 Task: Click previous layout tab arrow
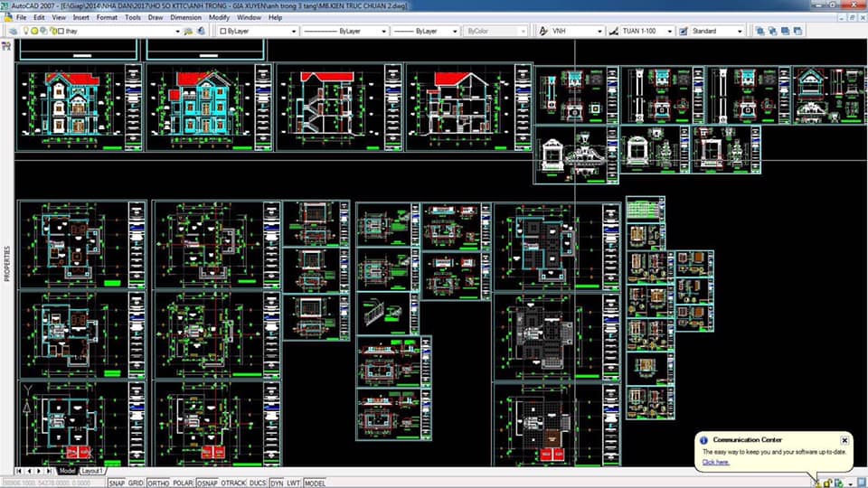pyautogui.click(x=29, y=471)
